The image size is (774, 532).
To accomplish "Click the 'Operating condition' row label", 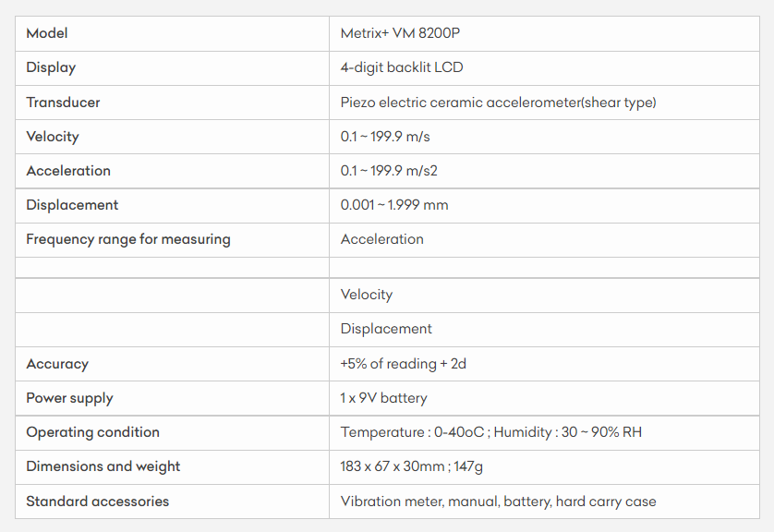I will tap(92, 432).
